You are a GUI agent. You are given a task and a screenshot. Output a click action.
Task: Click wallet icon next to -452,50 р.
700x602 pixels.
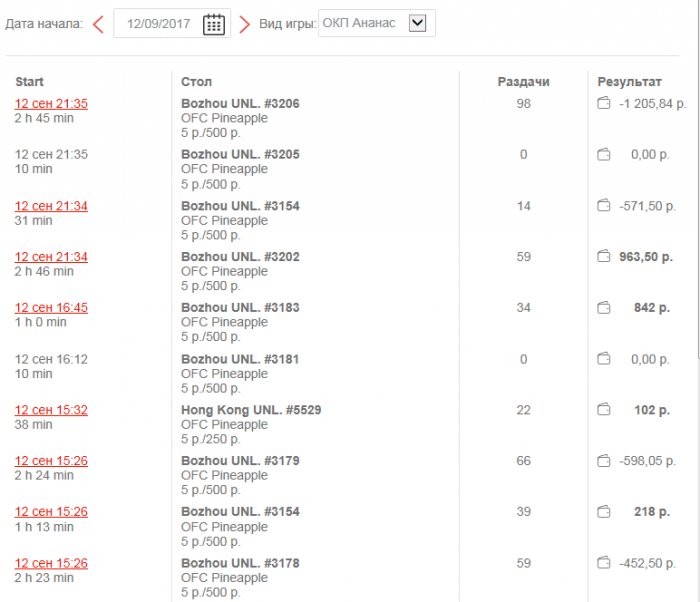[604, 563]
